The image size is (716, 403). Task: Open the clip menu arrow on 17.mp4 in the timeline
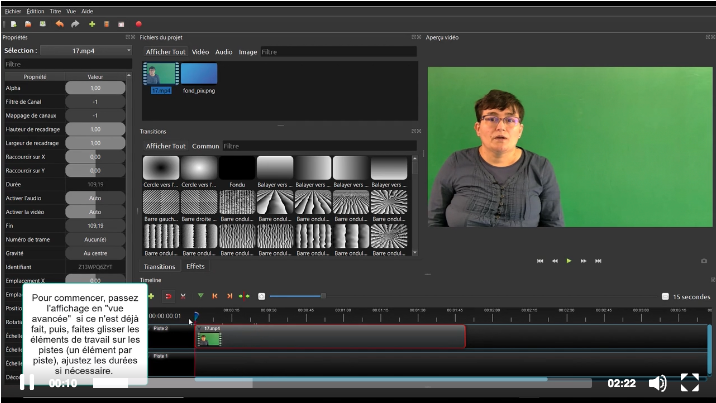[x=200, y=329]
